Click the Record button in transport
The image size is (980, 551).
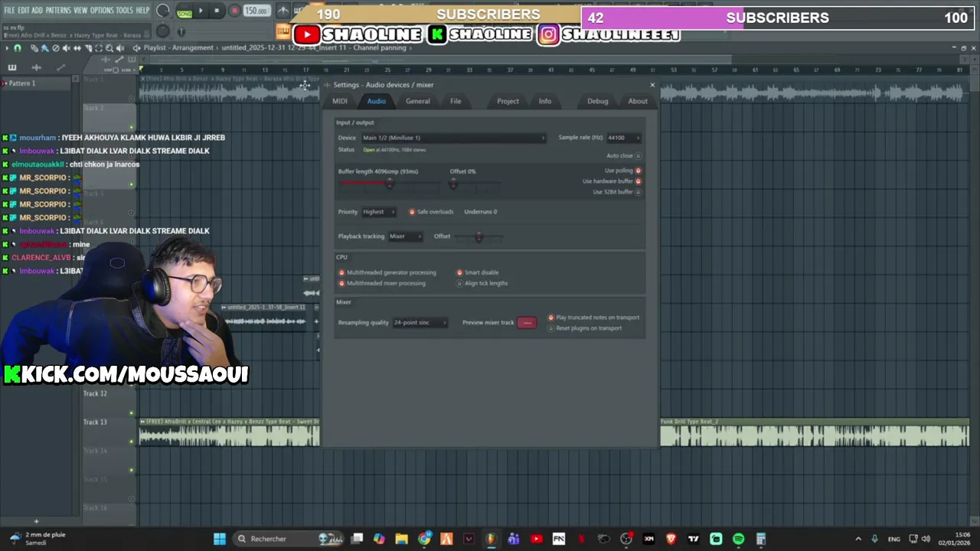click(234, 11)
